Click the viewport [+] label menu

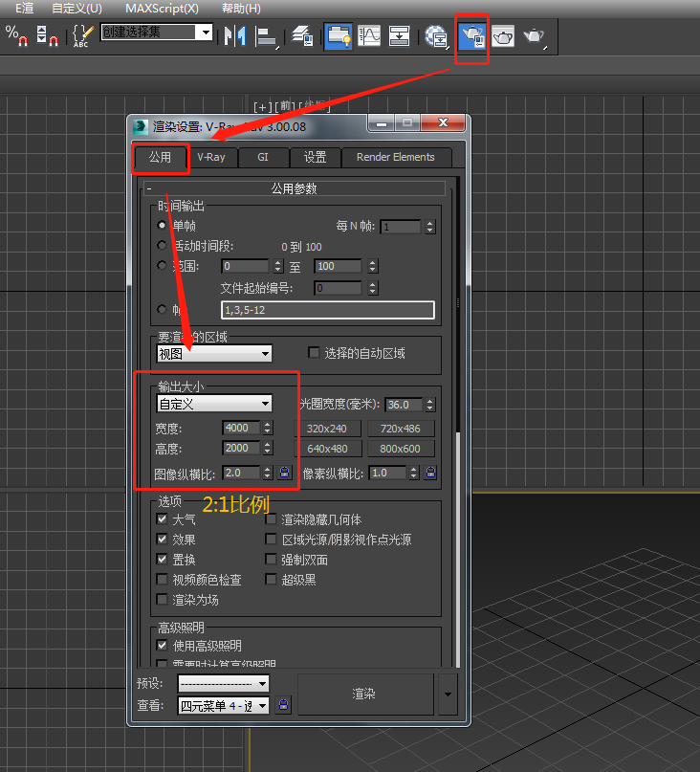tap(262, 107)
